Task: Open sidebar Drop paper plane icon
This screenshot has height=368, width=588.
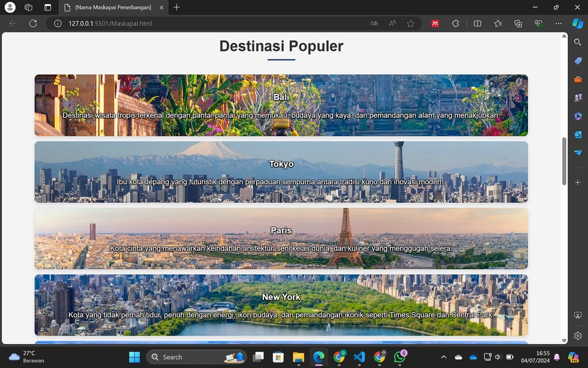Action: pos(578,153)
